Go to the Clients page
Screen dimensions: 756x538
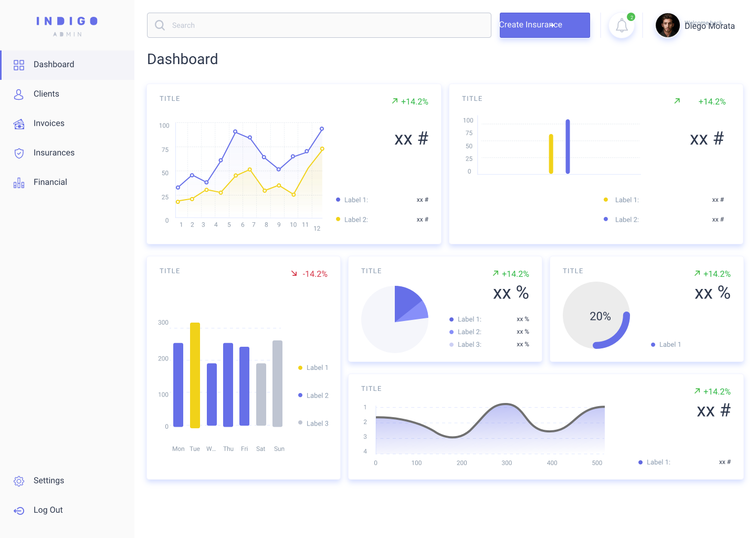[67, 95]
